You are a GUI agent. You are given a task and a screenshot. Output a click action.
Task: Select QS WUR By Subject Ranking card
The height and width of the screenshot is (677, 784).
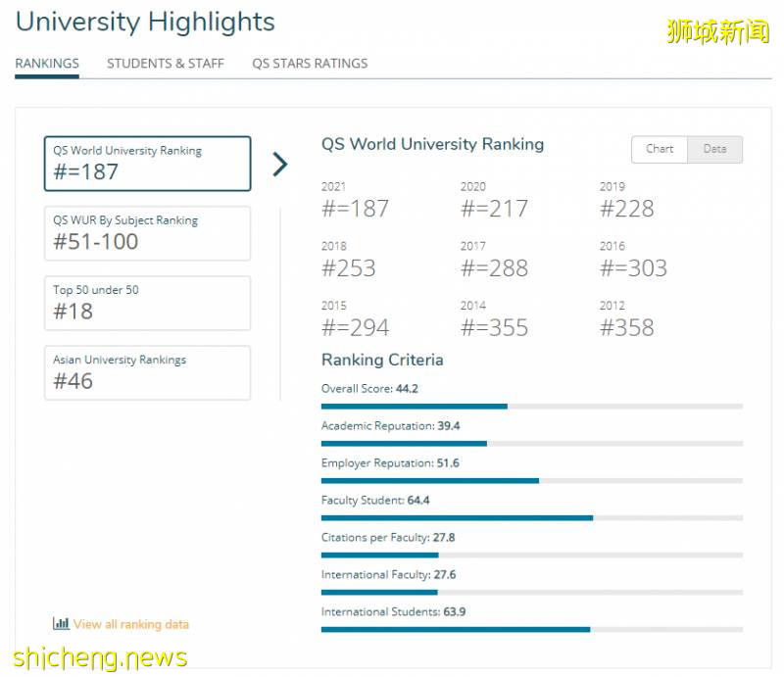(147, 233)
